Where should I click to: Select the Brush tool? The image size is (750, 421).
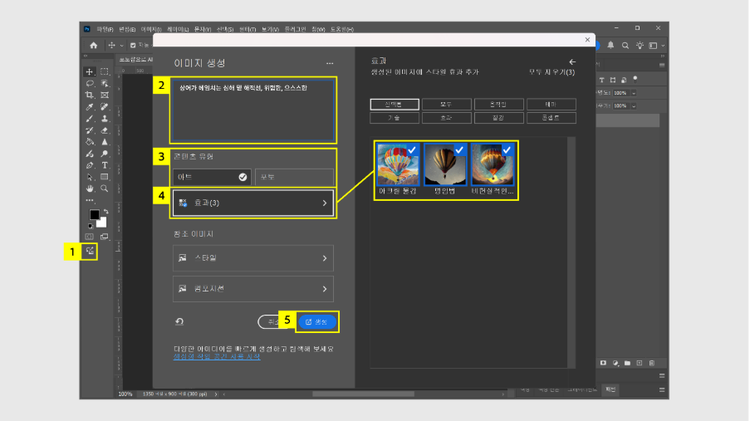click(x=89, y=119)
